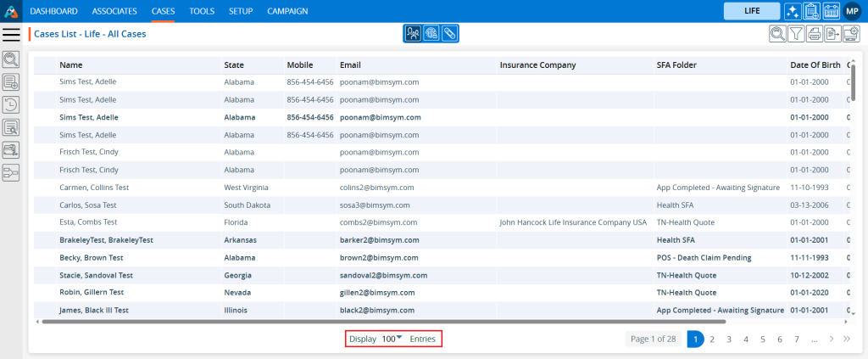Image resolution: width=868 pixels, height=359 pixels.
Task: Jump to last page with double arrow
Action: 846,339
